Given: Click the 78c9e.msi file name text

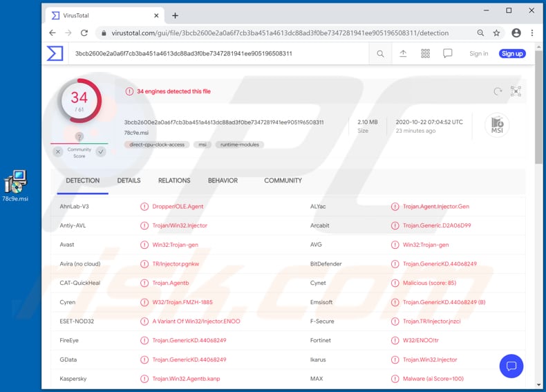Looking at the screenshot, I should tap(136, 133).
